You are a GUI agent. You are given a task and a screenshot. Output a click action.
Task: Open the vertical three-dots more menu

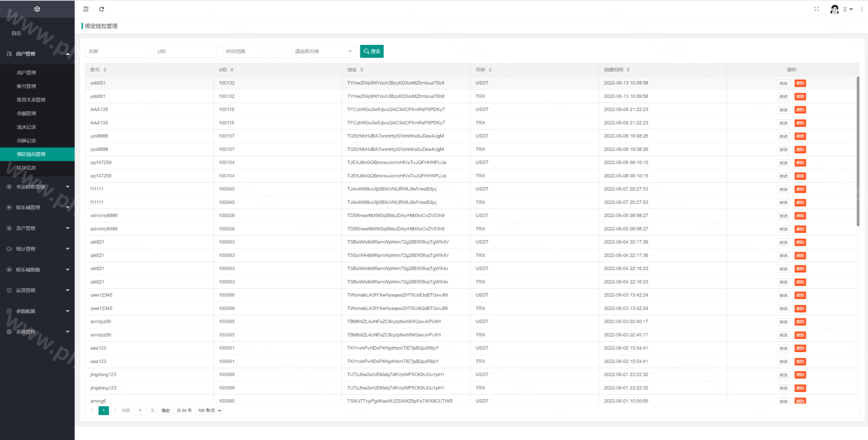click(x=862, y=9)
